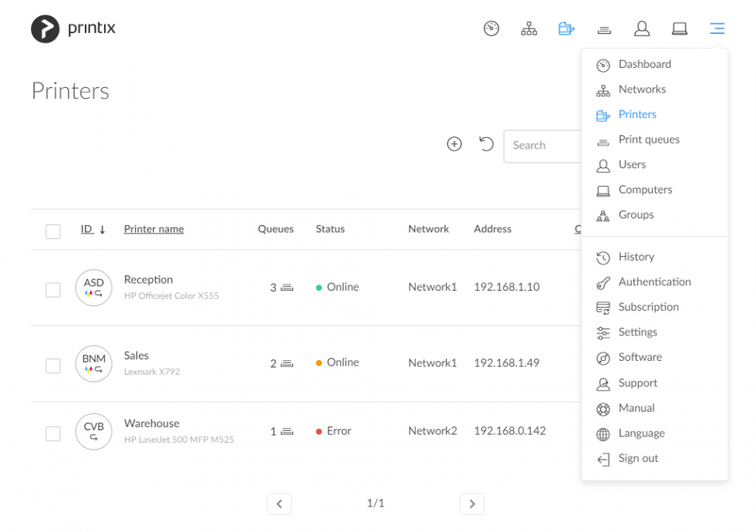Viewport: 756px width, 532px height.
Task: Check the Reception printer row
Action: click(52, 290)
